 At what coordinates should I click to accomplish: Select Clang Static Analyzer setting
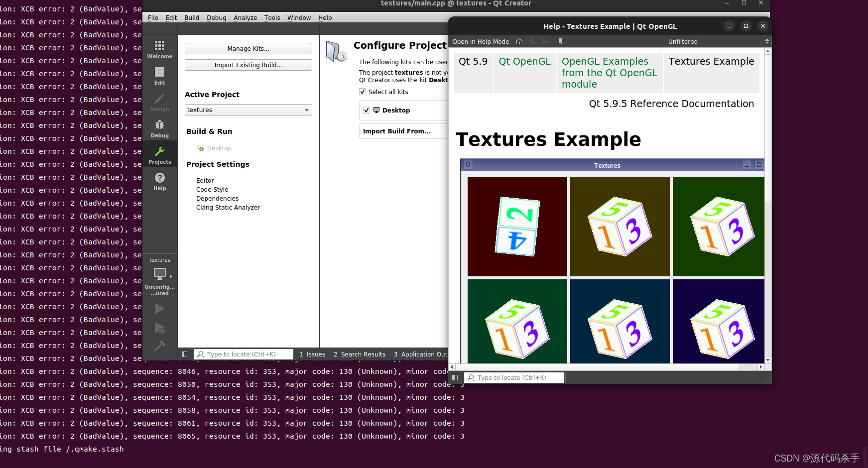tap(228, 207)
